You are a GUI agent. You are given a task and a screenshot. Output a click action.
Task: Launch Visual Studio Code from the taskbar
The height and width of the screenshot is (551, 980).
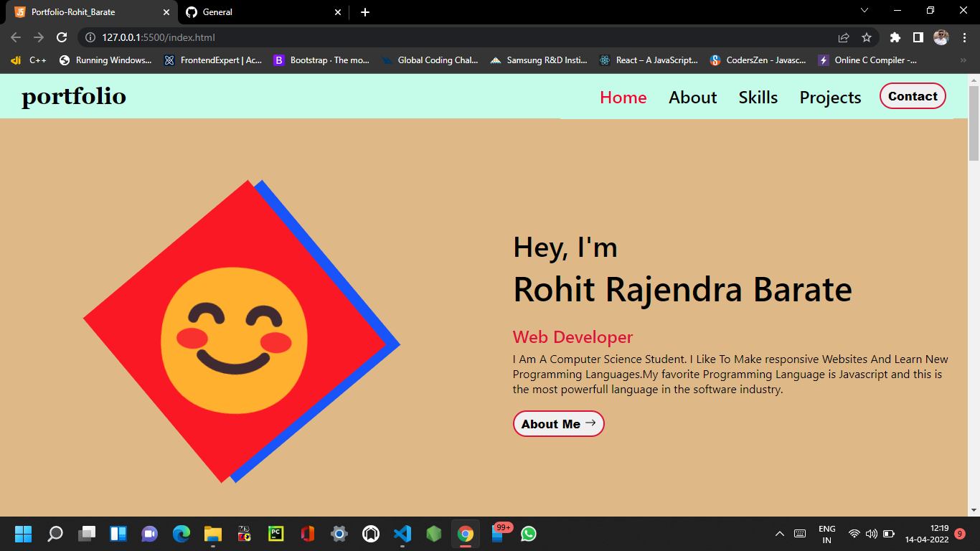coord(402,534)
